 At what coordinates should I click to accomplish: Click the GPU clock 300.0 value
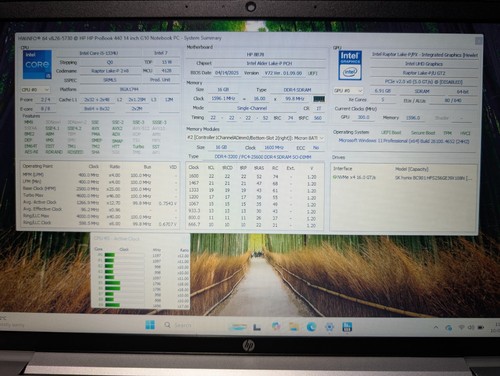click(363, 117)
